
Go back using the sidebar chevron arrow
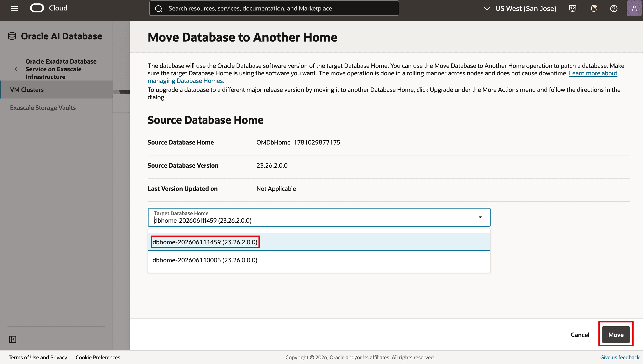point(16,69)
